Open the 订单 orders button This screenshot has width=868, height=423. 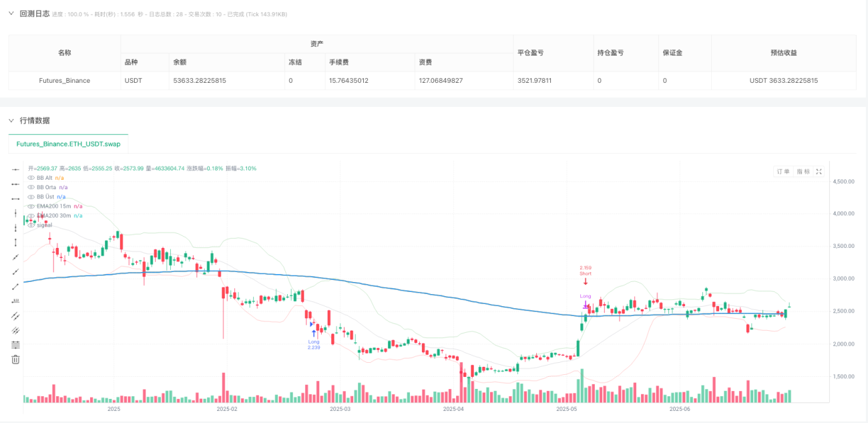[x=783, y=172]
